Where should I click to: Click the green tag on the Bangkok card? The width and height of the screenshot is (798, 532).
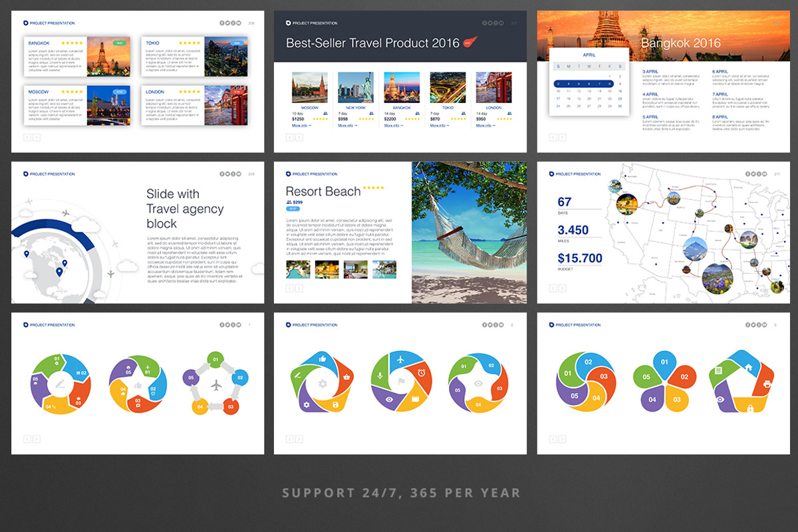[x=120, y=43]
